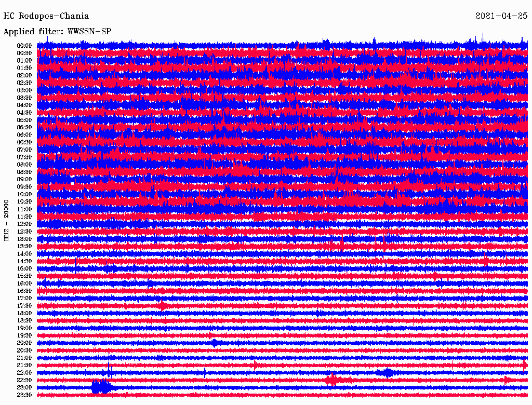Click the blue event on the 20:00 trace
Image resolution: width=532 pixels, height=405 pixels.
[215, 343]
